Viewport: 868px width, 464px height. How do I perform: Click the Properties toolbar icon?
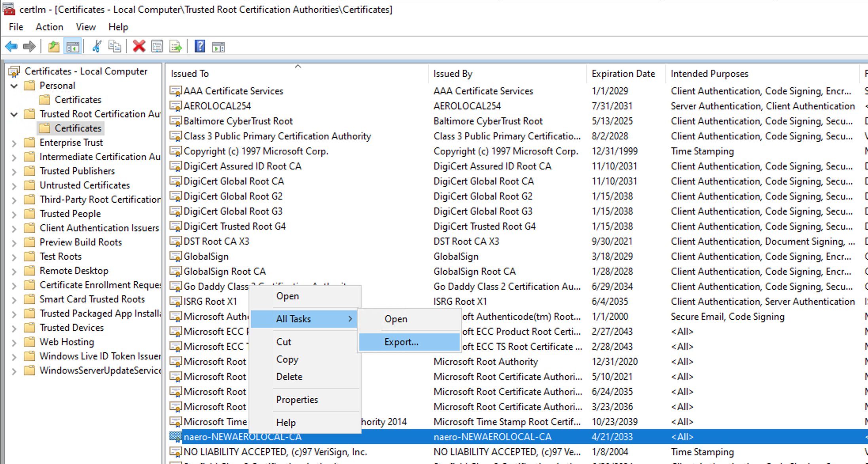click(x=157, y=47)
